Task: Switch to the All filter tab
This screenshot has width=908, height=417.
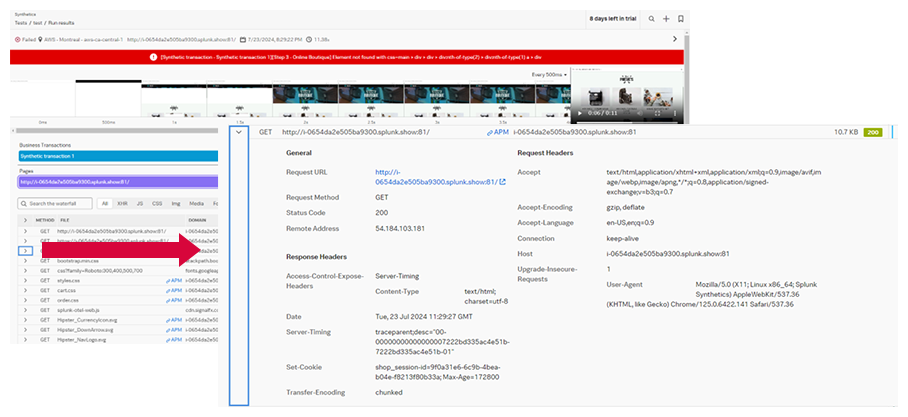Action: pos(103,203)
